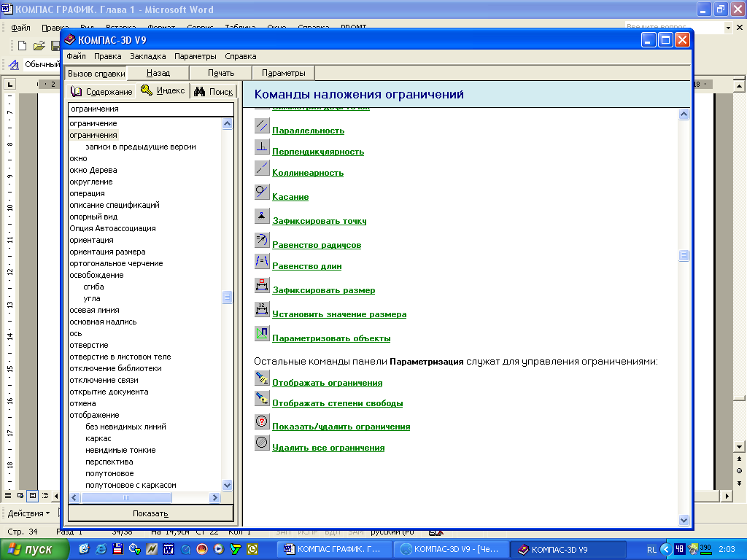The height and width of the screenshot is (560, 747).
Task: Click the Word print layout view button
Action: (32, 496)
